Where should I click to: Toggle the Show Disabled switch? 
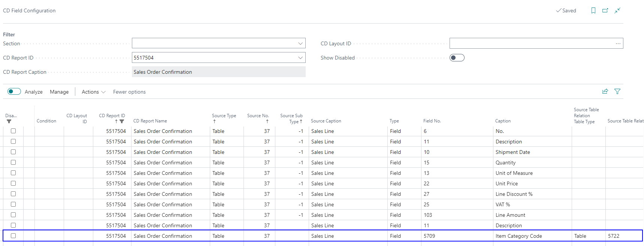(x=457, y=58)
